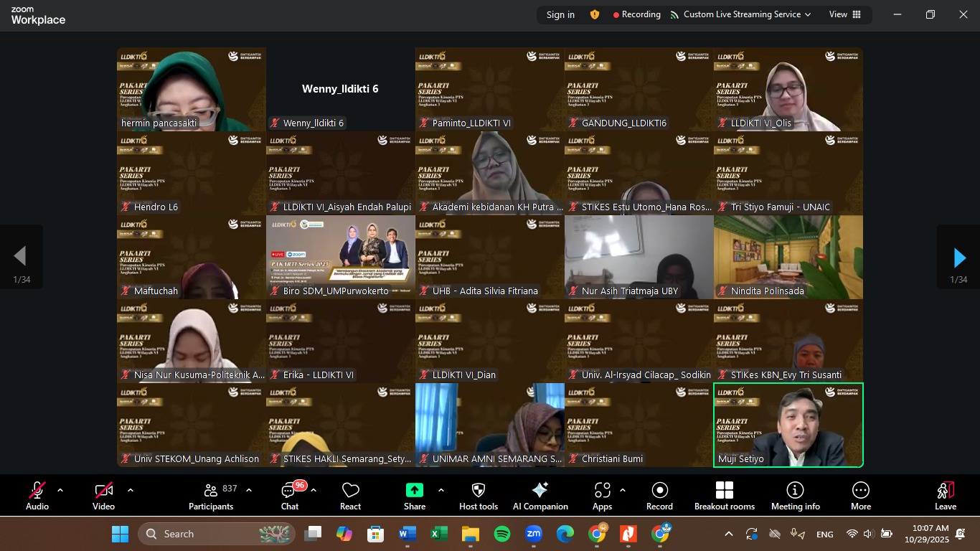Open the More options menu
980x551 pixels.
point(860,496)
